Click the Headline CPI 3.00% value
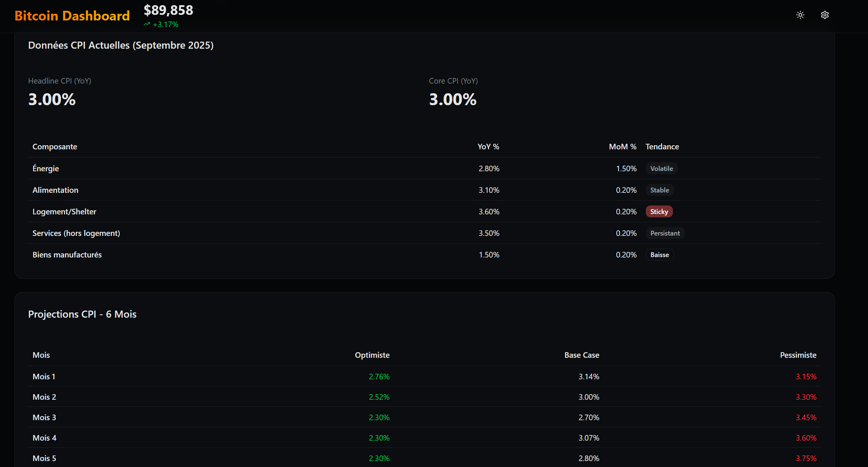This screenshot has height=467, width=868. 52,99
